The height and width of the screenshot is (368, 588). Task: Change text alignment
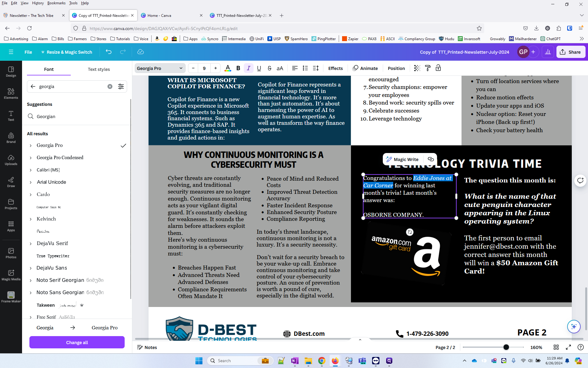pyautogui.click(x=295, y=68)
